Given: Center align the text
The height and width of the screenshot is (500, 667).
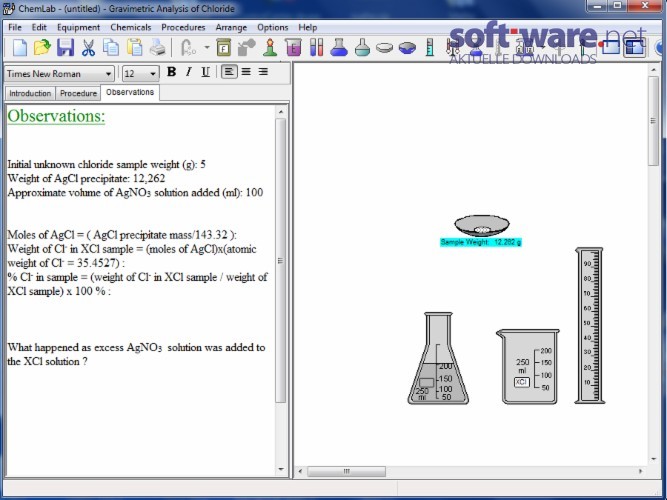Looking at the screenshot, I should point(246,72).
